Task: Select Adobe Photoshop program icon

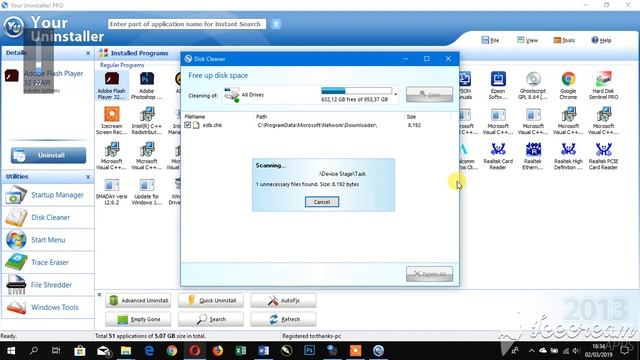Action: click(x=147, y=85)
